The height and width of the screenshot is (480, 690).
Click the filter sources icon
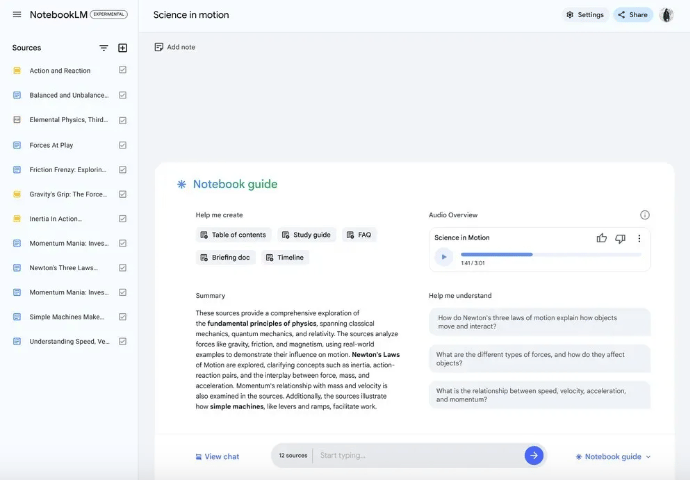103,48
